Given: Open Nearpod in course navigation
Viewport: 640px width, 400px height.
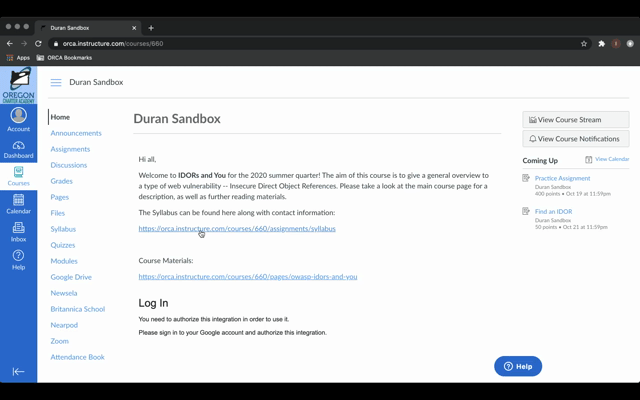Looking at the screenshot, I should 64,325.
